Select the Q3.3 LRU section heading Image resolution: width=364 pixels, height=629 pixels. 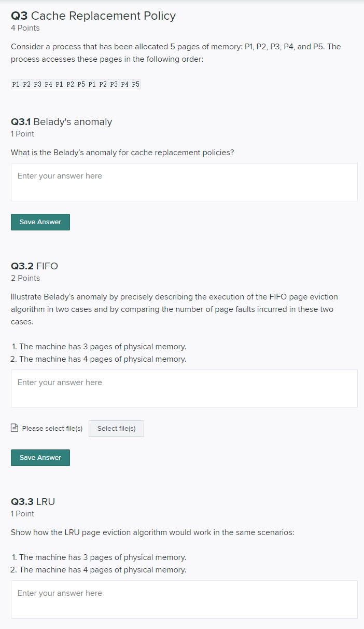[x=33, y=501]
